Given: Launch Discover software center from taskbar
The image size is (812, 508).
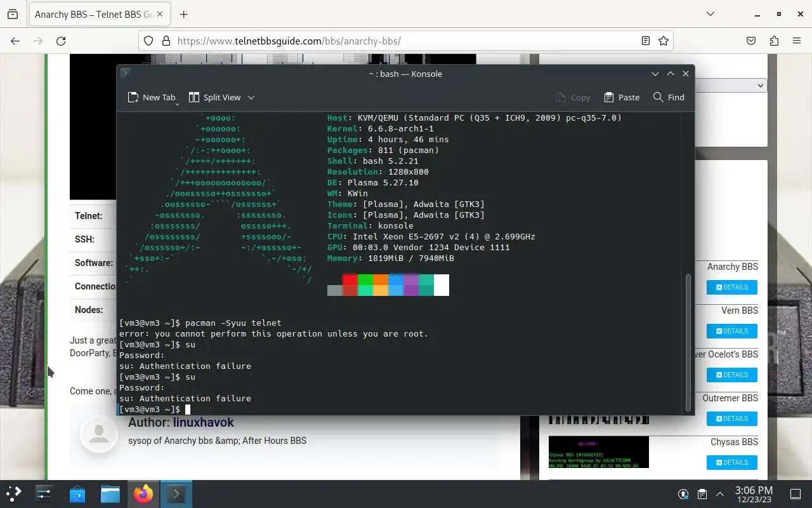Looking at the screenshot, I should click(x=77, y=494).
